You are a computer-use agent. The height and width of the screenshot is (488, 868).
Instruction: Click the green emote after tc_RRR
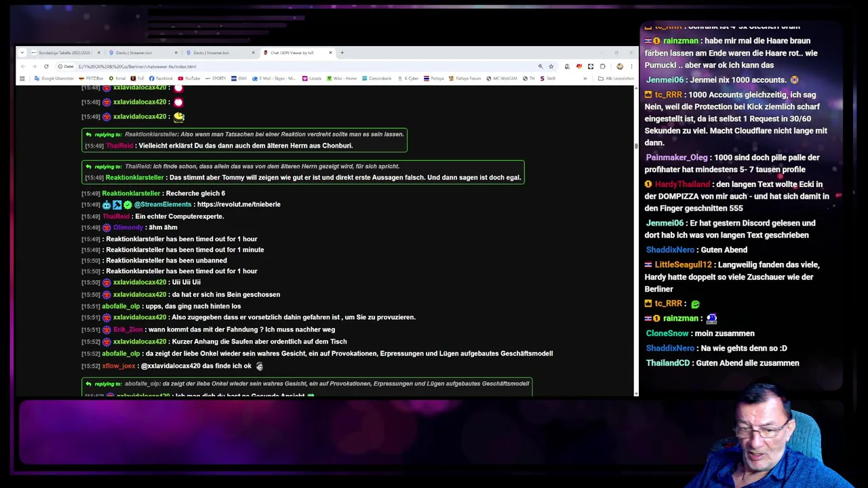pyautogui.click(x=695, y=304)
